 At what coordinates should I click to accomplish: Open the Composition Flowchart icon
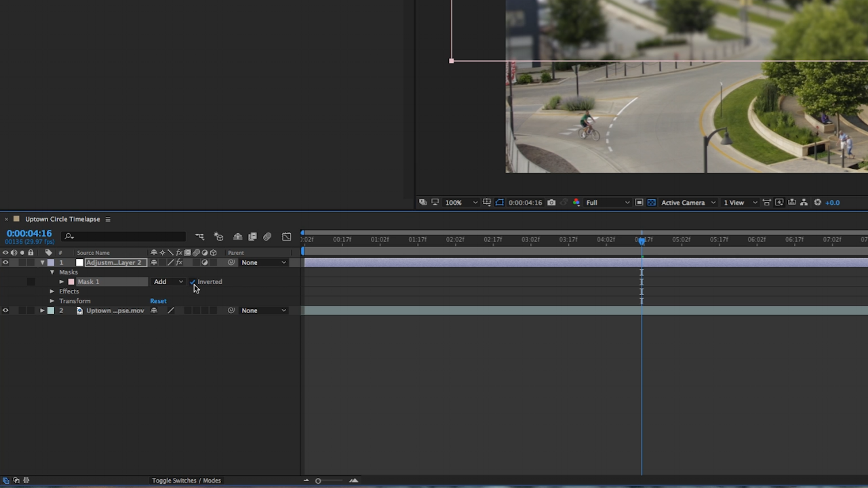tap(804, 203)
